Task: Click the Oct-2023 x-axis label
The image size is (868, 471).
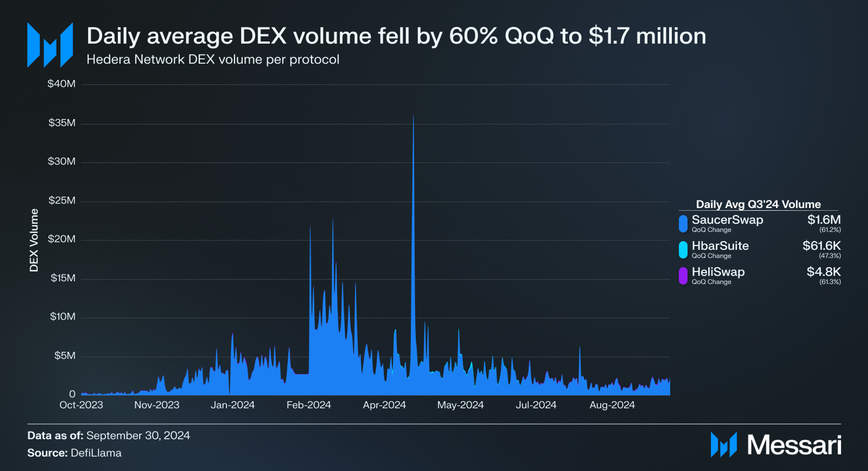Action: (81, 405)
